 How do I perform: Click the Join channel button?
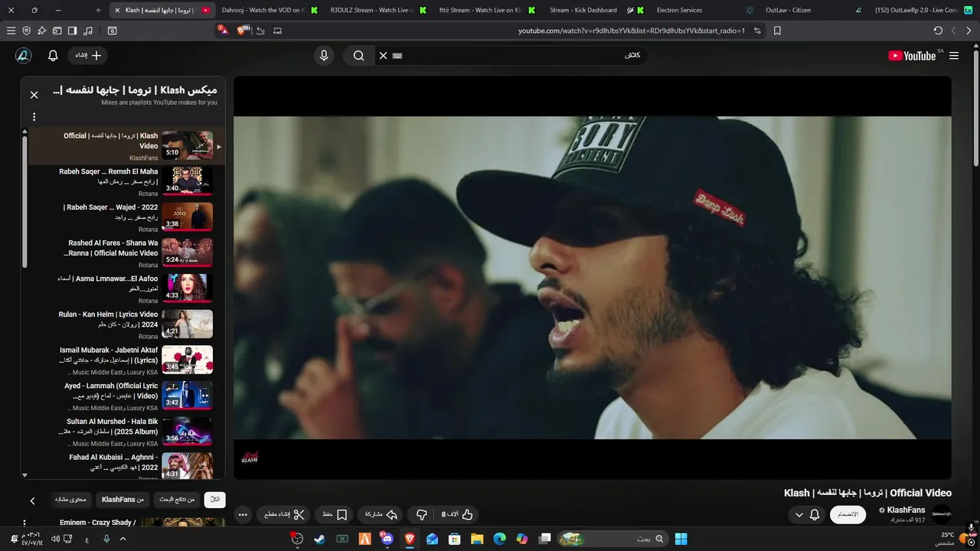point(848,515)
